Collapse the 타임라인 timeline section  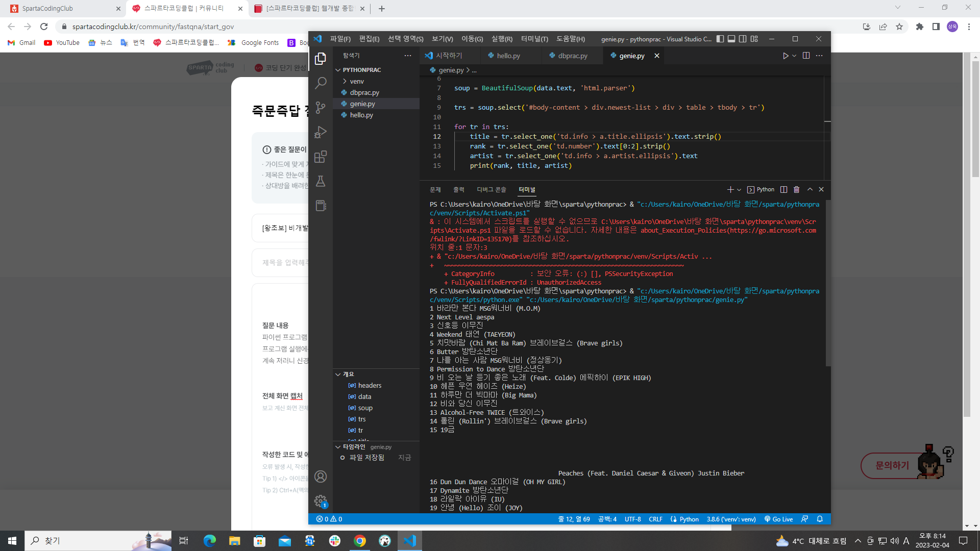(376, 447)
